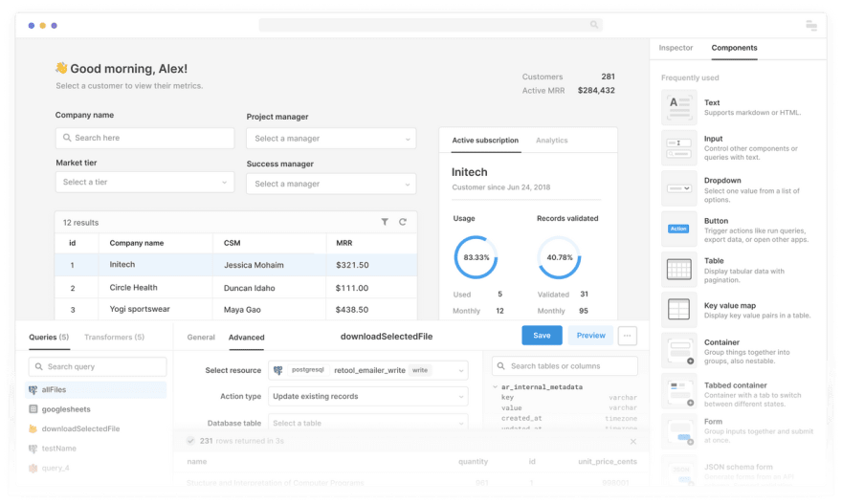Viewport: 842px width, 504px height.
Task: Switch to the Inspector tab
Action: (676, 48)
